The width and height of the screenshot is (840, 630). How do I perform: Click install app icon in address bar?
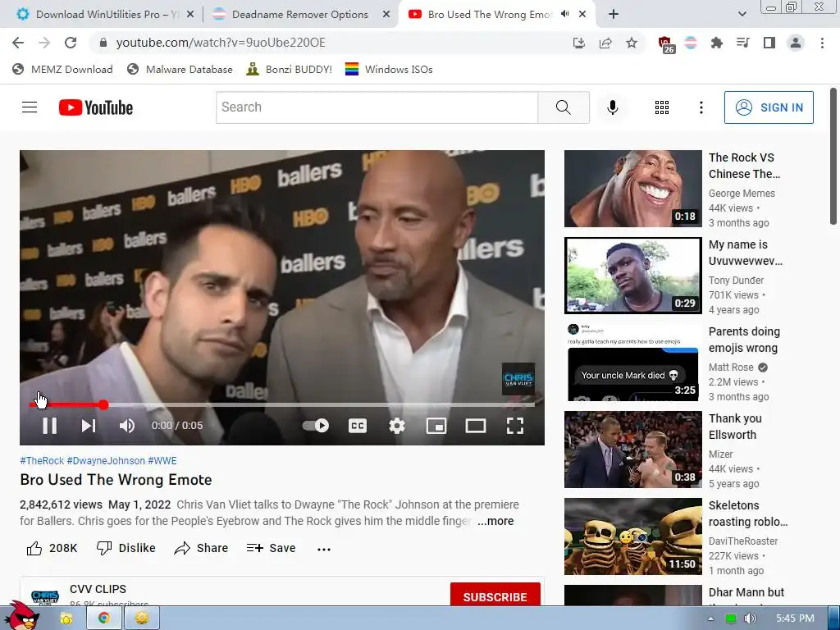tap(578, 43)
